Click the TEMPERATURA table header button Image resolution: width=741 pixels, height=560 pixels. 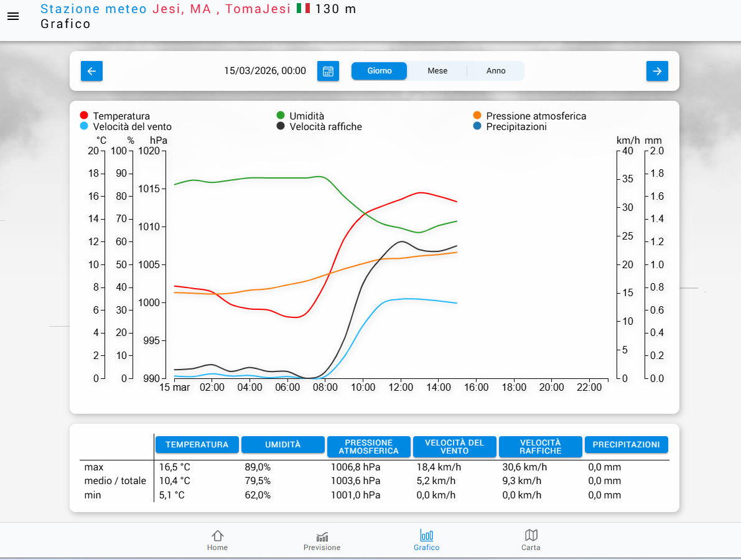[x=197, y=444]
